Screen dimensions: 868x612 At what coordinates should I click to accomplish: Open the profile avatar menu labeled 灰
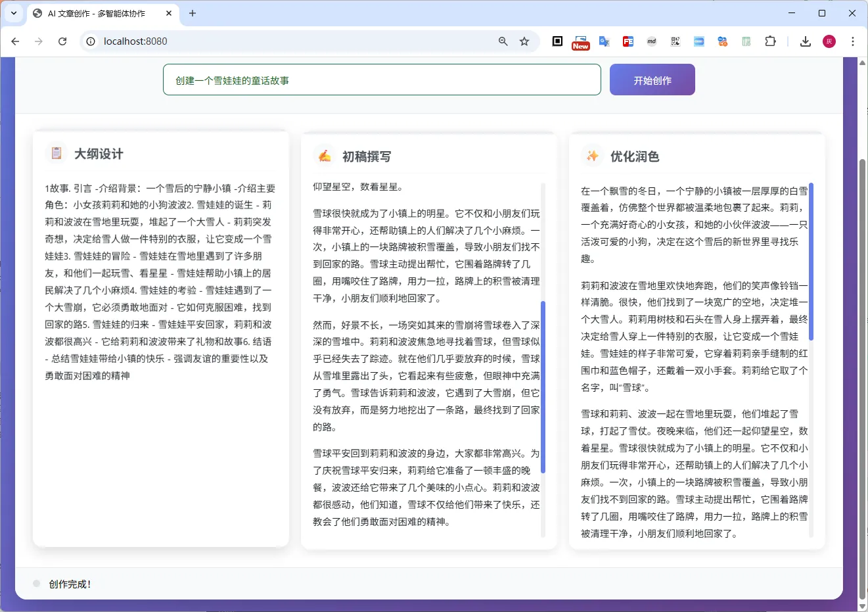829,41
